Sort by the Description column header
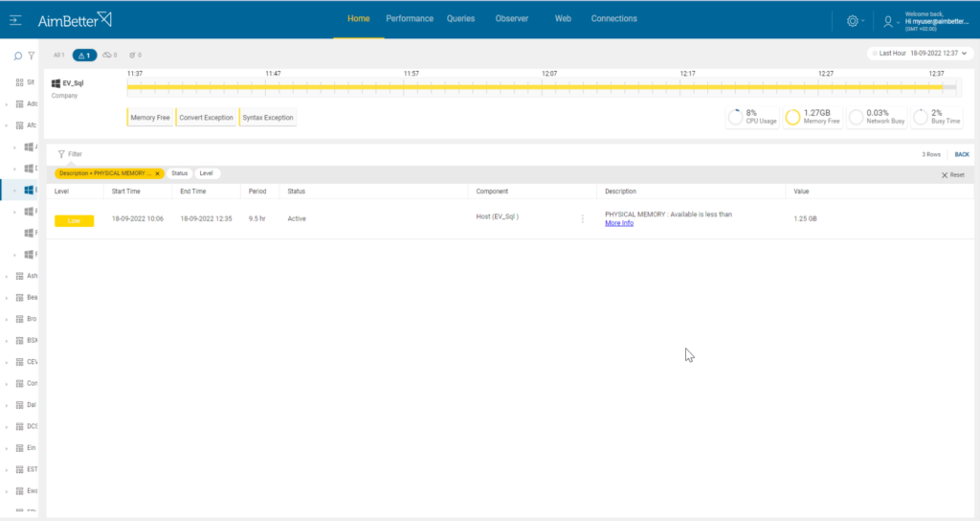 (620, 192)
